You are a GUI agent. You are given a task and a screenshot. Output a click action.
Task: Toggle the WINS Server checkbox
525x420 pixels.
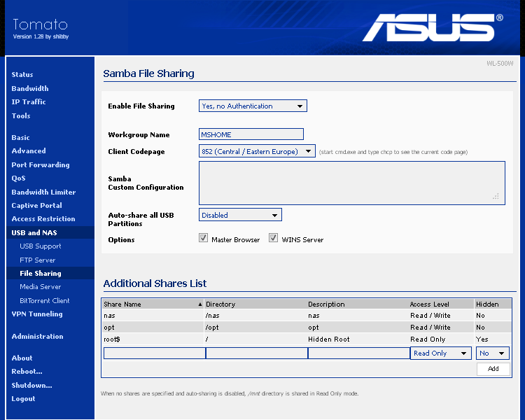pyautogui.click(x=274, y=239)
